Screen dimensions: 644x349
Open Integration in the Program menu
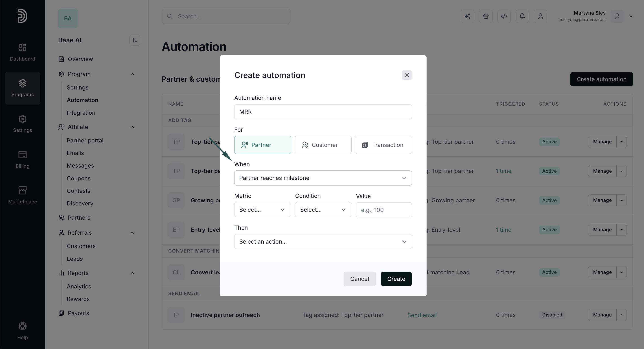pos(81,113)
